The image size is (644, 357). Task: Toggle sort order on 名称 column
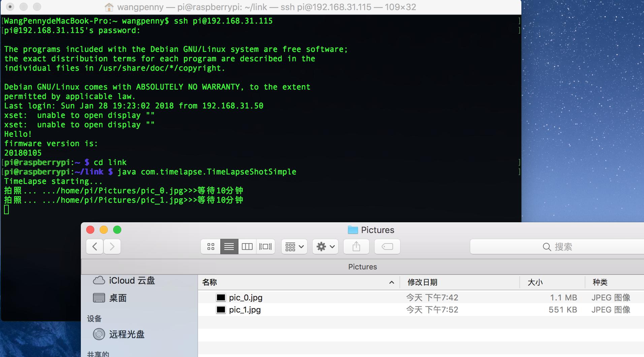(298, 282)
